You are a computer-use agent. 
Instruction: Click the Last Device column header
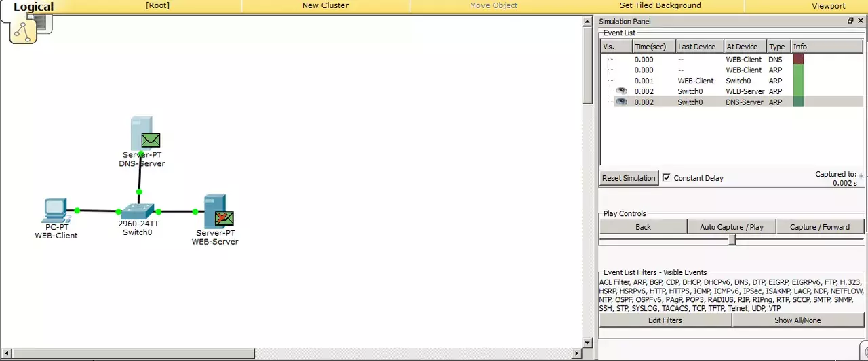(x=700, y=47)
